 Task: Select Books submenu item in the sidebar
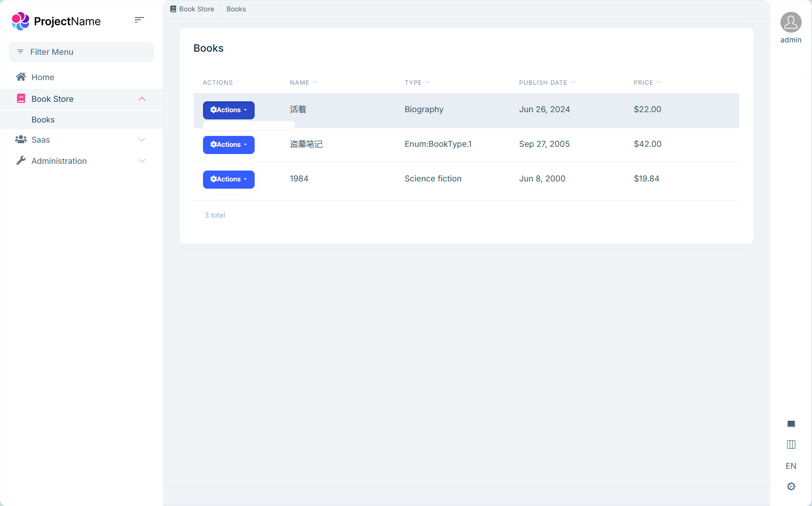(43, 119)
